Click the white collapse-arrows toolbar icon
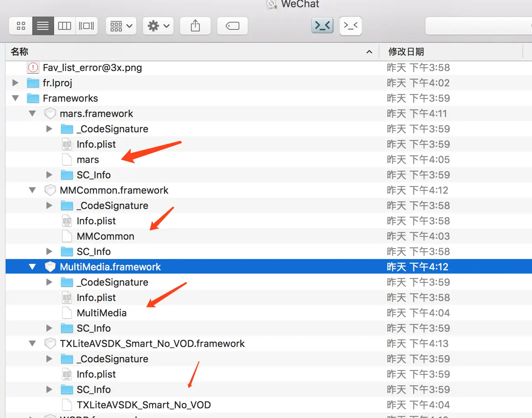Screen dimensions: 532x418 pos(350,25)
